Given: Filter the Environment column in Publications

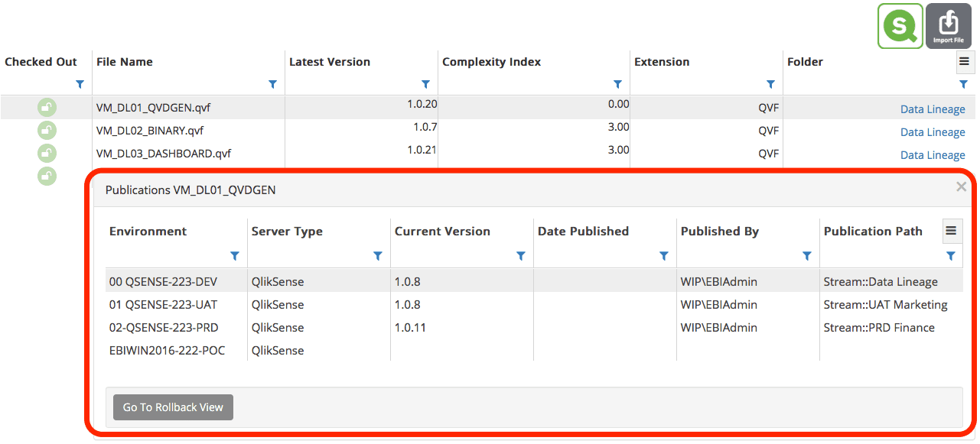Looking at the screenshot, I should [x=236, y=256].
